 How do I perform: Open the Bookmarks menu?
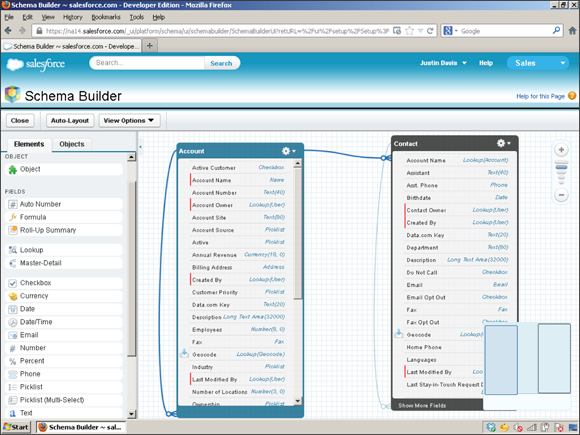[106, 17]
